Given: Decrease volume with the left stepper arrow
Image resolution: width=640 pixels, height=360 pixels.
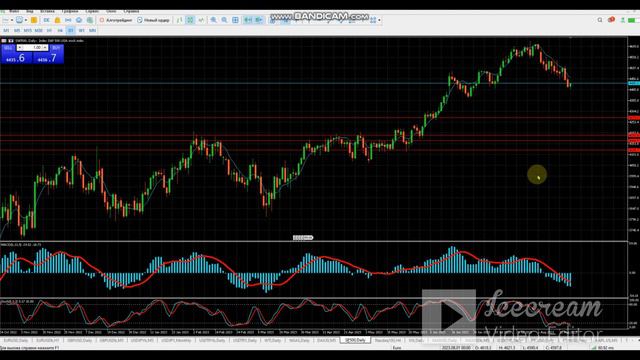Looking at the screenshot, I should [19, 48].
